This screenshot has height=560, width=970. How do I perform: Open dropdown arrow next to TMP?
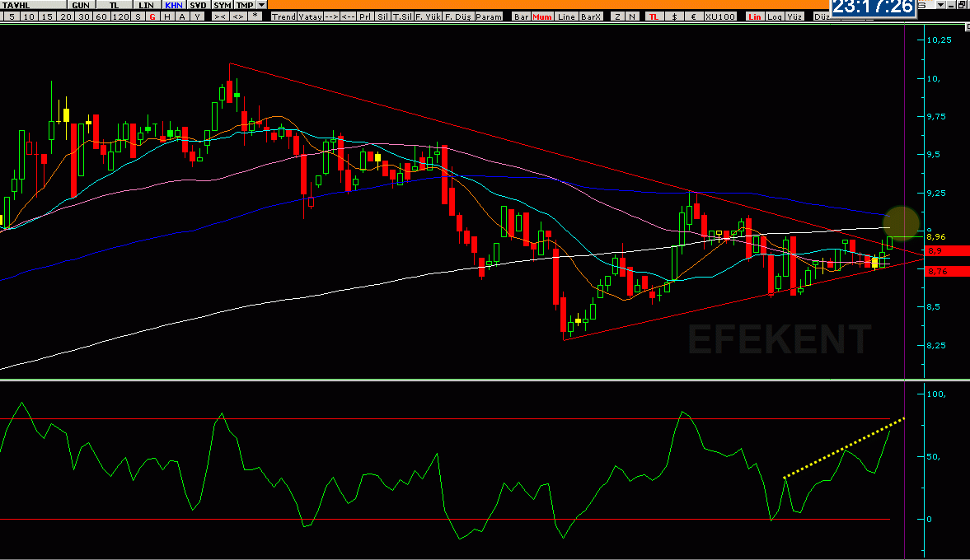click(262, 5)
